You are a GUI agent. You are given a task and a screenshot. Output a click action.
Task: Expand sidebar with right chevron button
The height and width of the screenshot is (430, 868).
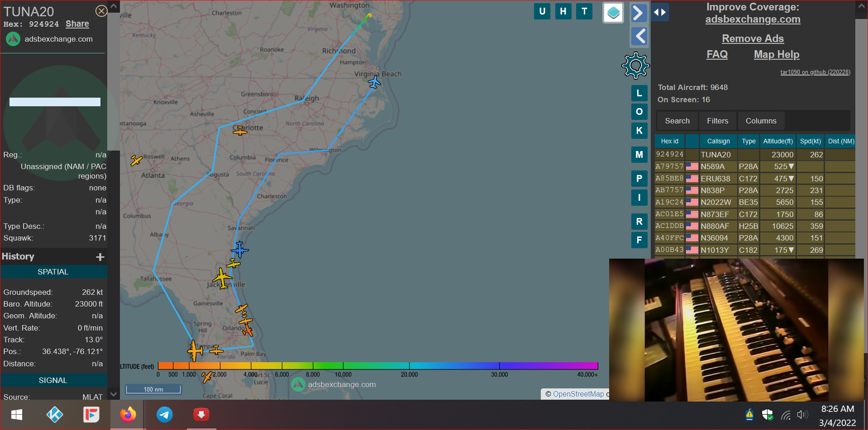click(638, 13)
